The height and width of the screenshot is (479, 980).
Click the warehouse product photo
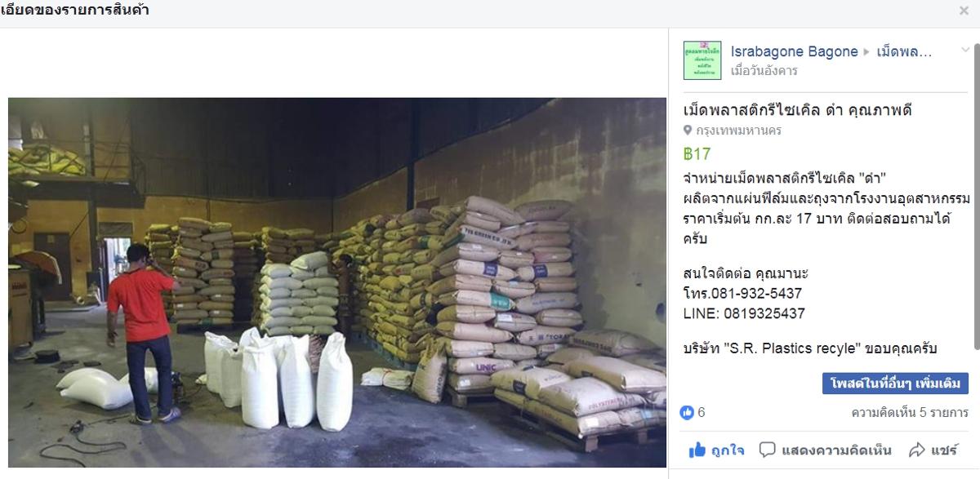point(337,282)
